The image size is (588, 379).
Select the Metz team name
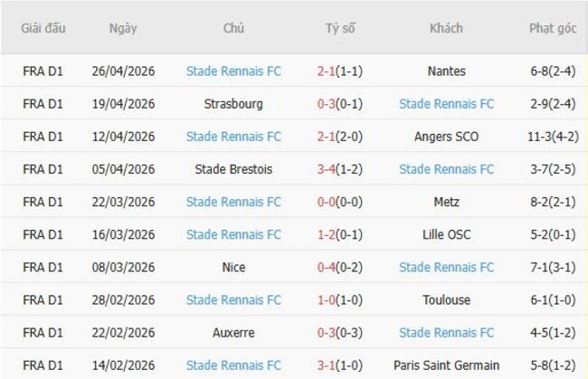pos(446,202)
